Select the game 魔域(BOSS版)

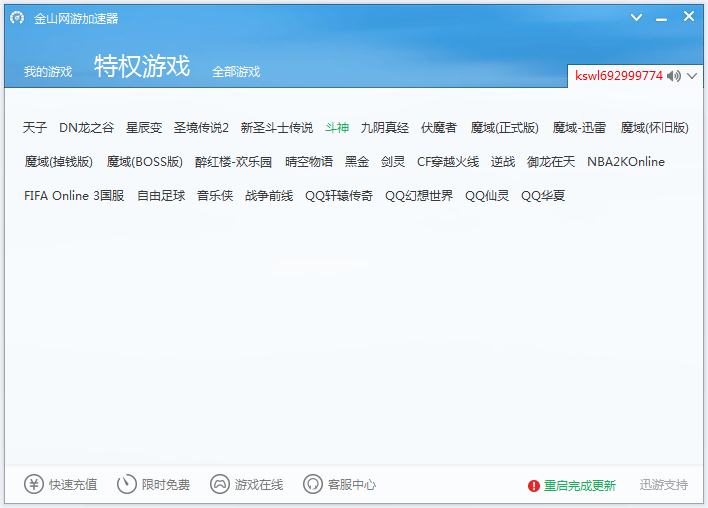coord(144,162)
